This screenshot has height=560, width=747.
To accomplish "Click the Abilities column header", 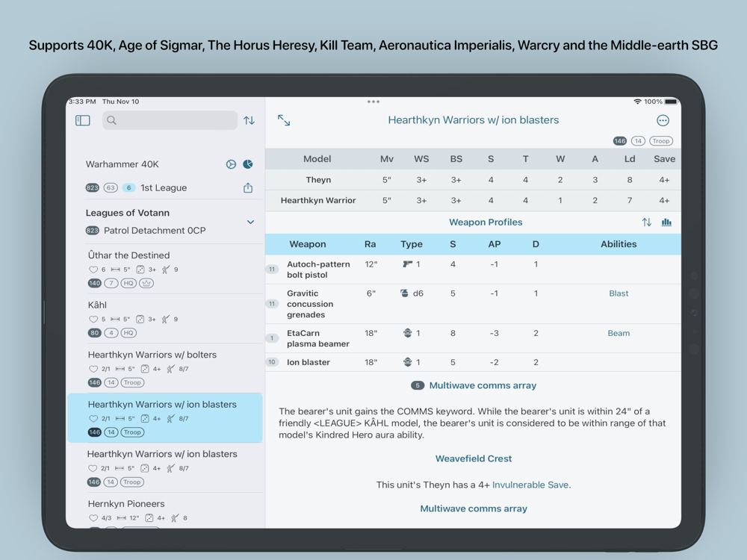I will pos(619,244).
